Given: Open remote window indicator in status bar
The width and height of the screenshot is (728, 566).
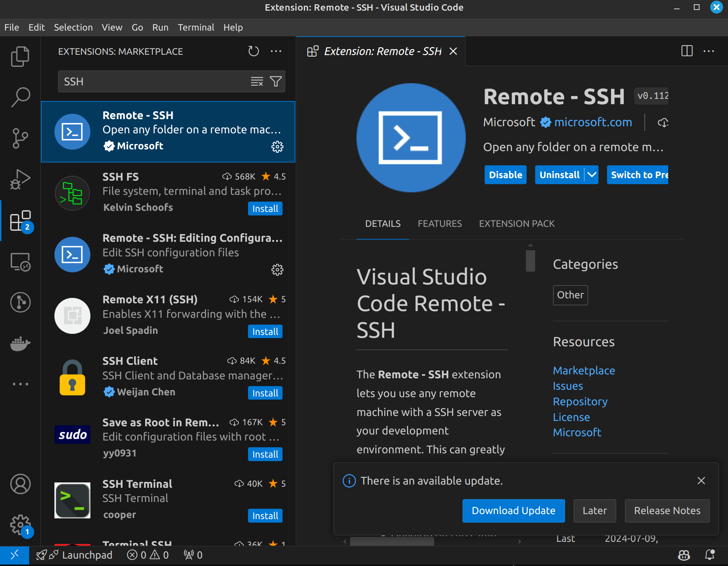Looking at the screenshot, I should 15,555.
